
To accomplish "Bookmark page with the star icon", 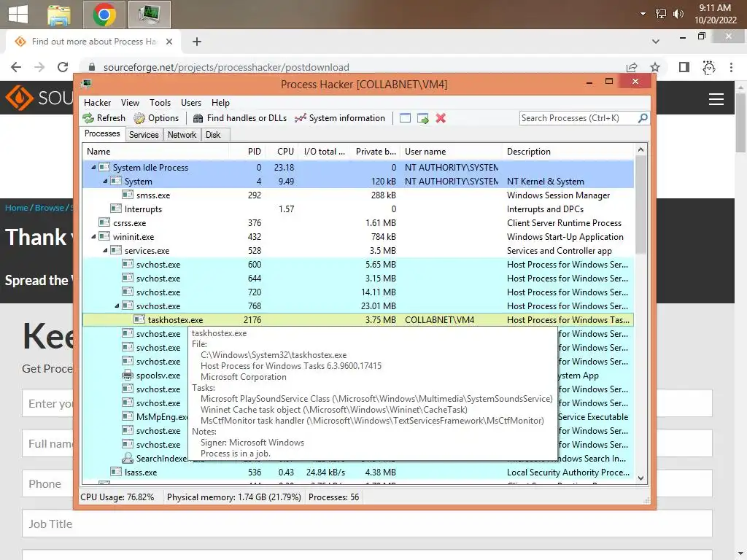I will coord(655,67).
